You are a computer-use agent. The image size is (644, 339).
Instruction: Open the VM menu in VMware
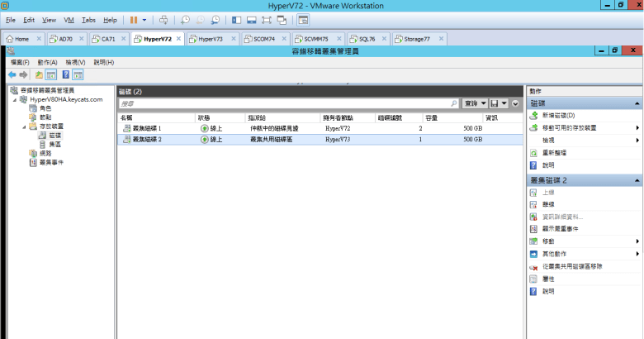click(x=69, y=19)
